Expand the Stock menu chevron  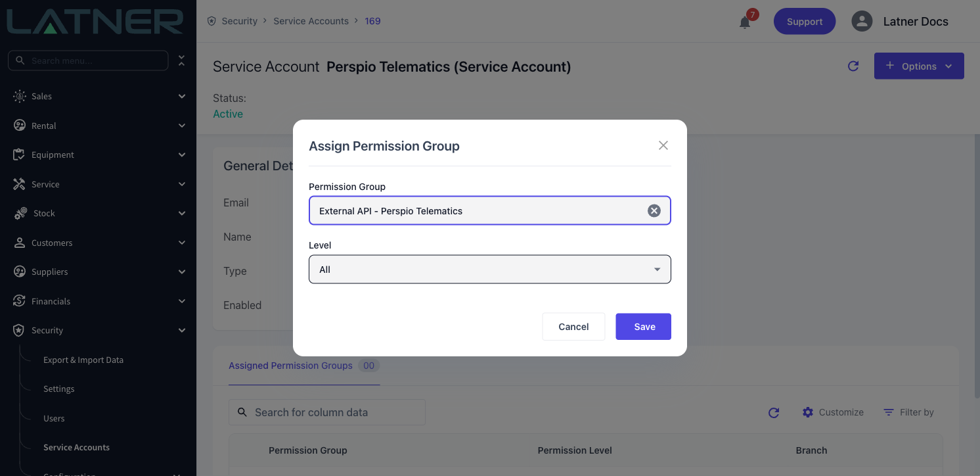182,213
